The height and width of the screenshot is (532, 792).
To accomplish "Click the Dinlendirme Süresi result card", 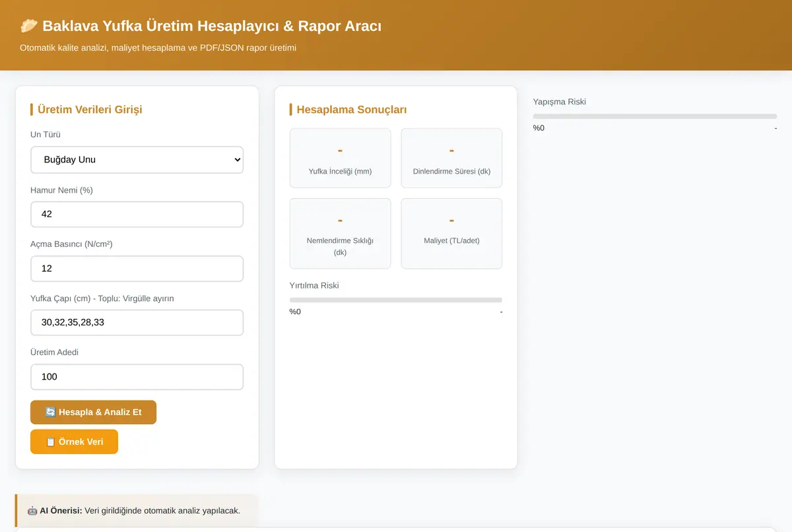I will click(451, 158).
